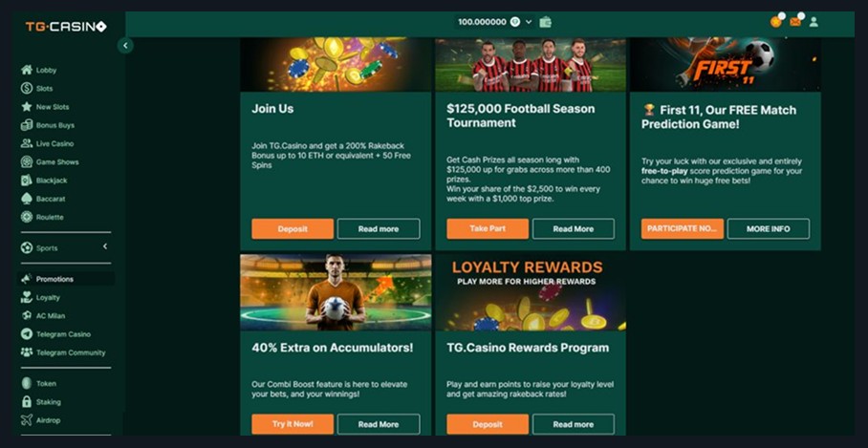Open Live Casino from the sidebar
The width and height of the screenshot is (868, 448).
(47, 144)
